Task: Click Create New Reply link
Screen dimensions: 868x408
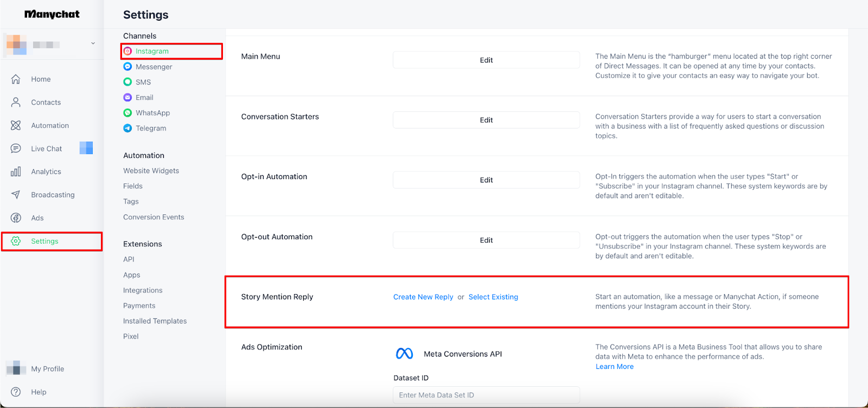Action: [423, 297]
